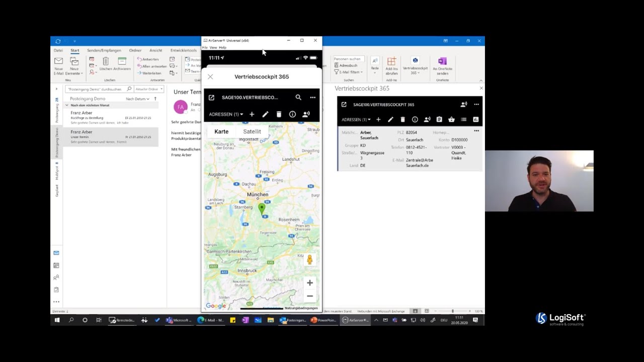The image size is (644, 362).
Task: Click the info icon in phone toolbar
Action: [x=292, y=114]
